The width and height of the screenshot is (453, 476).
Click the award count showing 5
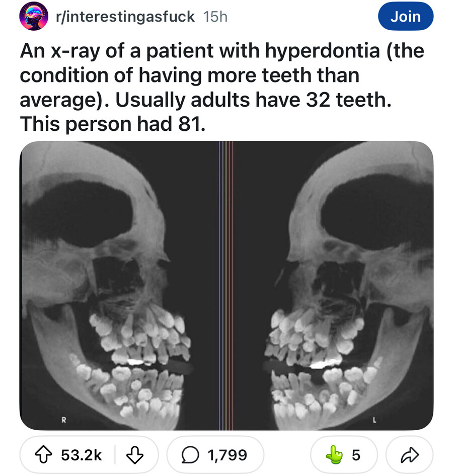click(x=356, y=455)
